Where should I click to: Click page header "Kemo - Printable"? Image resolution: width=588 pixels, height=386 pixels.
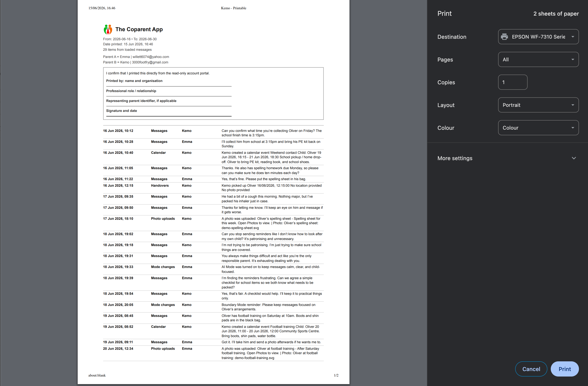click(x=233, y=8)
